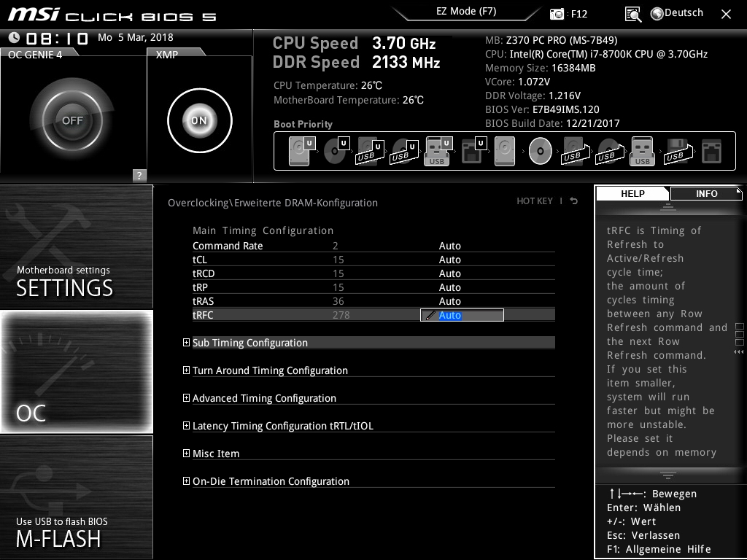This screenshot has height=560, width=747.
Task: Click the HOT KEY button
Action: 535,201
